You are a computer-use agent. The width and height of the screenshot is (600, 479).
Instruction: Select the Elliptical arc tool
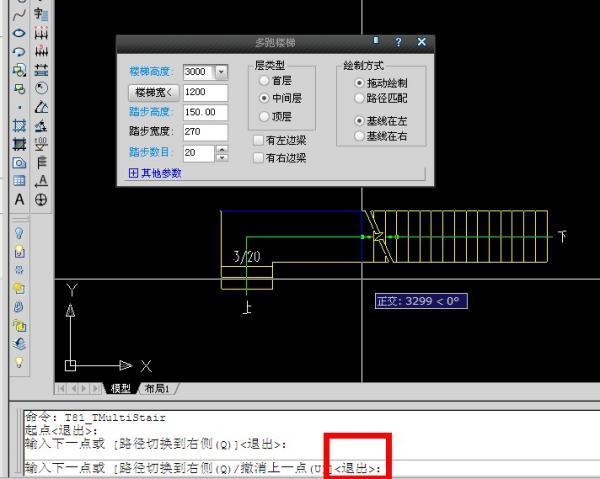(x=19, y=51)
